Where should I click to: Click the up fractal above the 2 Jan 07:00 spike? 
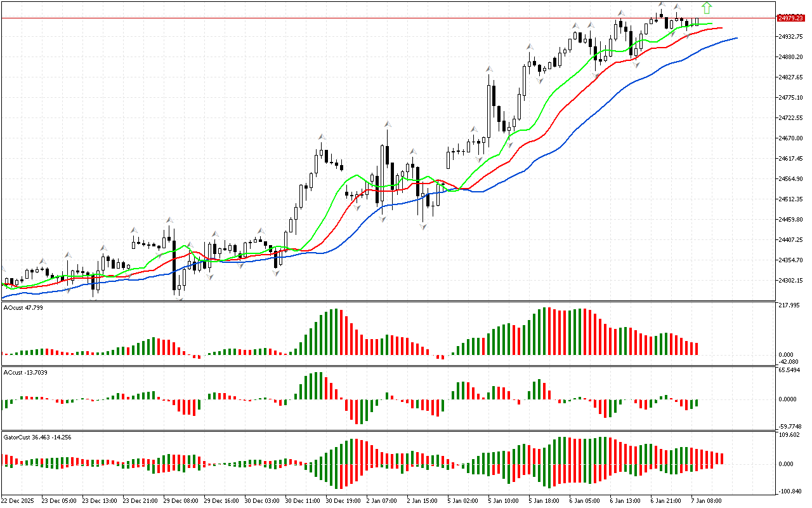point(387,123)
